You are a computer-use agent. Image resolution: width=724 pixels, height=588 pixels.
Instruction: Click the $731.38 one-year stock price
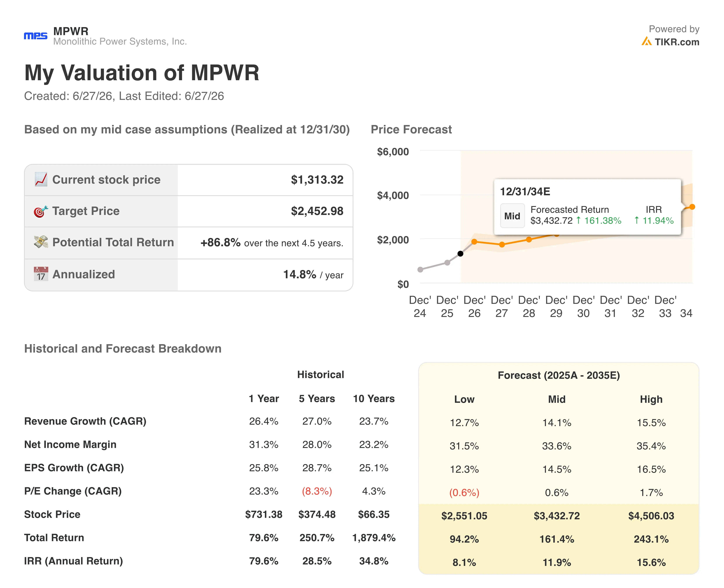point(264,515)
